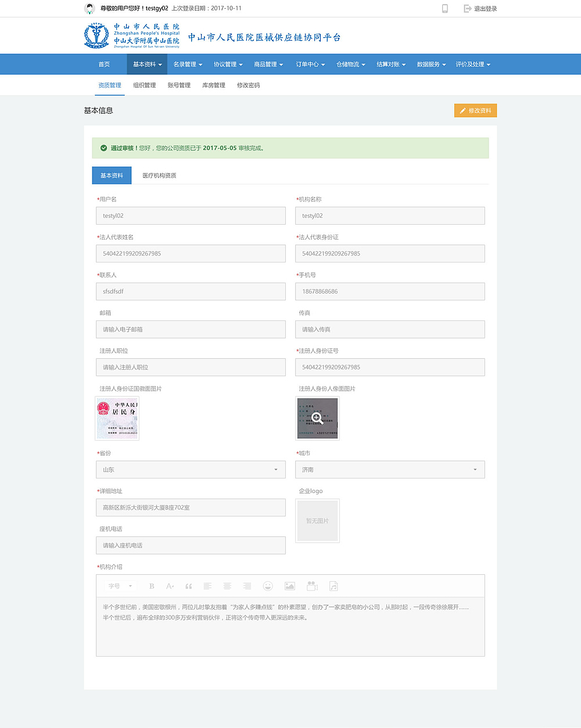This screenshot has width=581, height=728.
Task: Expand the 协议管理 menu
Action: click(228, 64)
